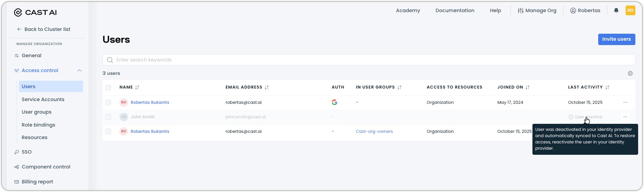Sort by Joined On column arrows

(x=527, y=87)
